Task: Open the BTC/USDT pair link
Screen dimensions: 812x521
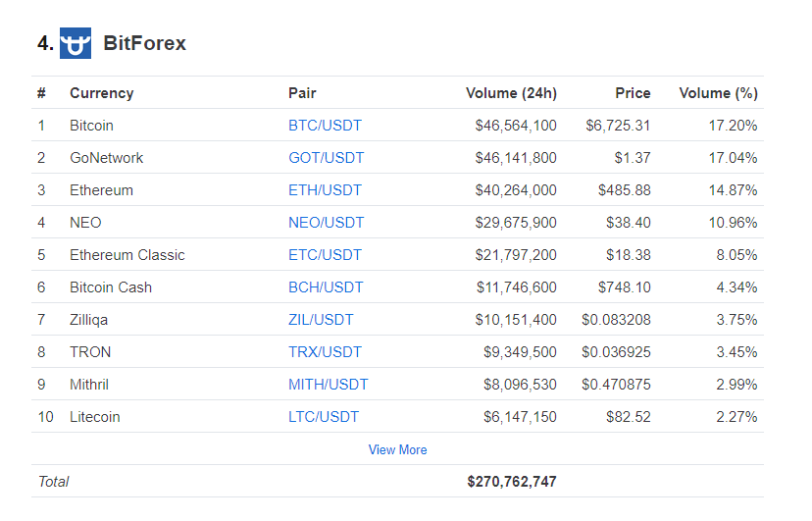Action: 325,126
